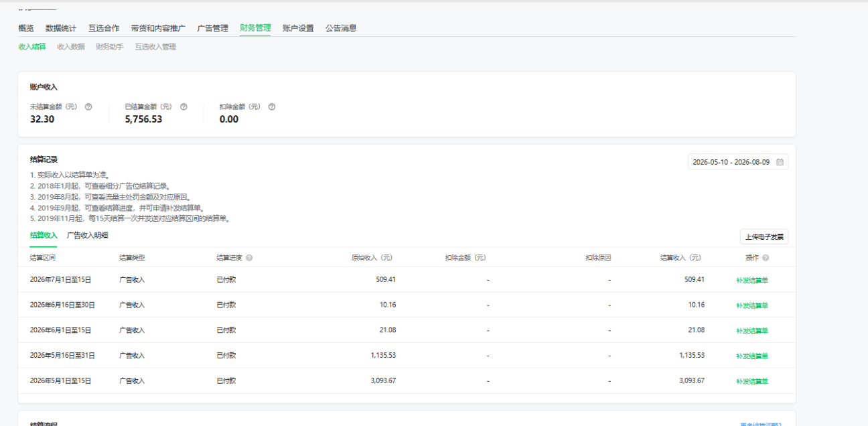Open 财务助手 sub-tab
The height and width of the screenshot is (426, 868).
[x=110, y=47]
